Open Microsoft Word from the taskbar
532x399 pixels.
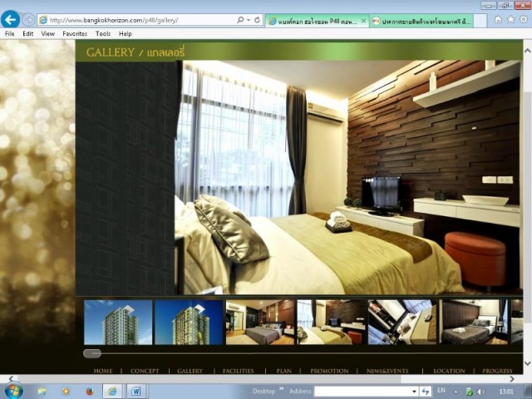tap(135, 390)
